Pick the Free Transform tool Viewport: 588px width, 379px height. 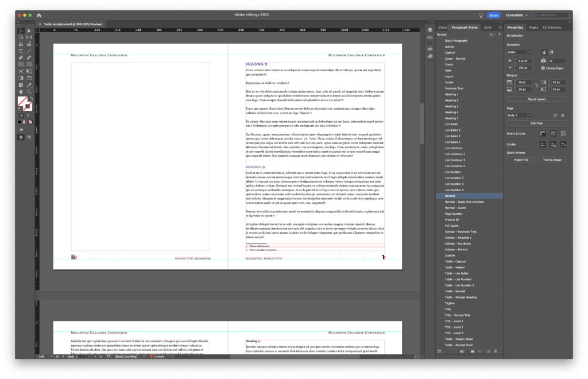[x=29, y=71]
